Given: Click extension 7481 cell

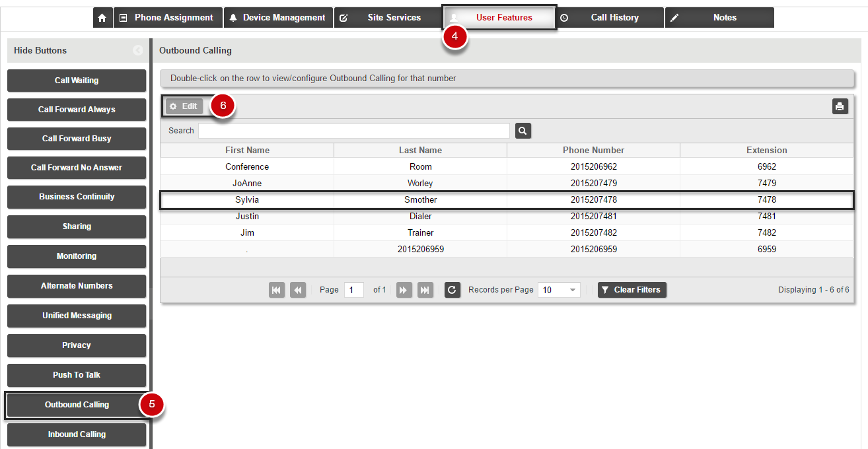Looking at the screenshot, I should click(767, 217).
